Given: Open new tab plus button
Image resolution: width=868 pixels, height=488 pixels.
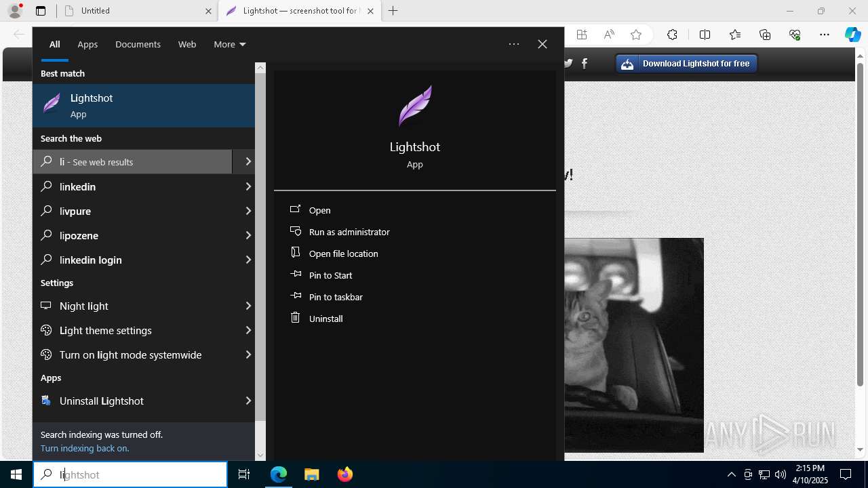Looking at the screenshot, I should [x=393, y=11].
